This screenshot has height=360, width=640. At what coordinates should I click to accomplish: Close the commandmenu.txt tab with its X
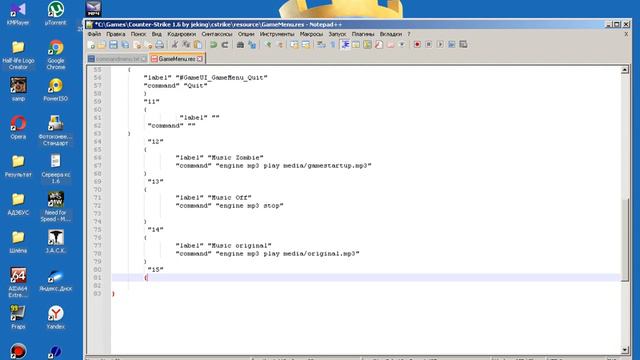pos(144,59)
